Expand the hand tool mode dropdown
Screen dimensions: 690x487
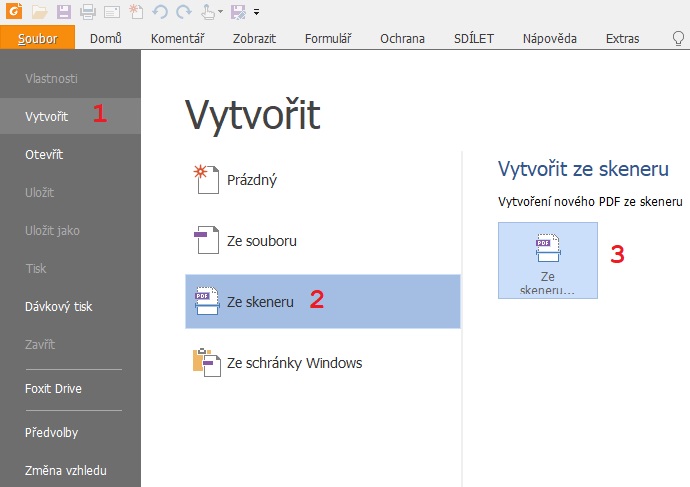tap(220, 13)
